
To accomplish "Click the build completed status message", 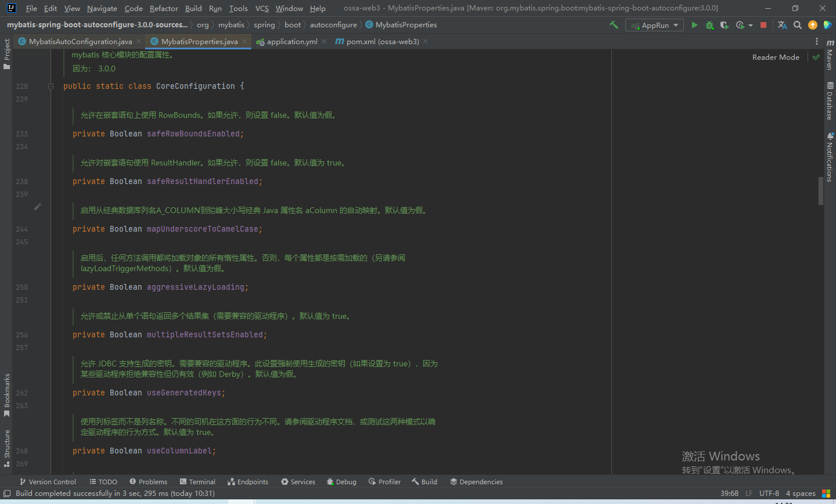I will pyautogui.click(x=115, y=494).
